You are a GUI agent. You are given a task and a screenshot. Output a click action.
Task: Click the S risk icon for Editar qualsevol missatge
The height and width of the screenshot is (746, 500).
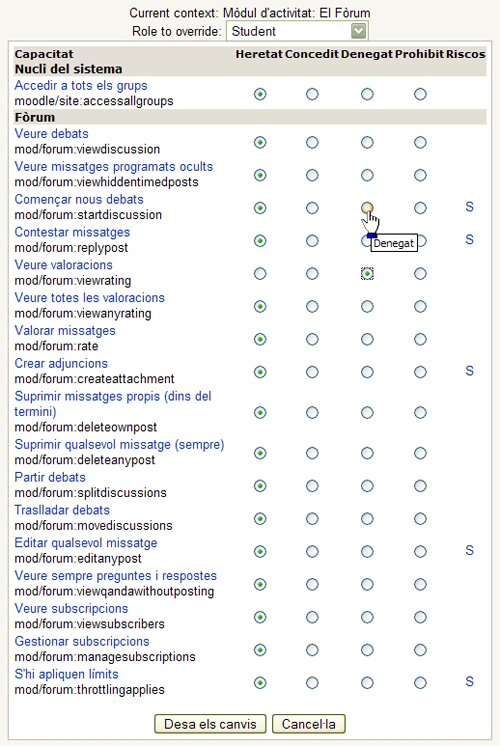click(469, 550)
